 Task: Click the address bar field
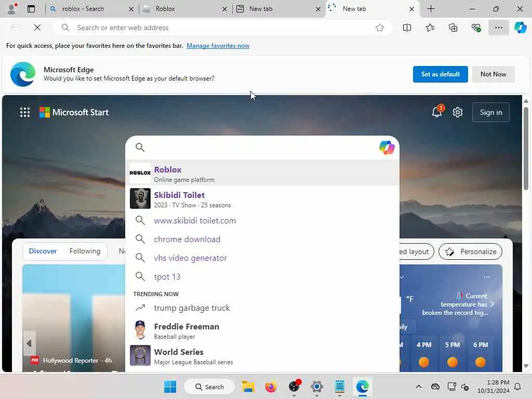click(222, 28)
